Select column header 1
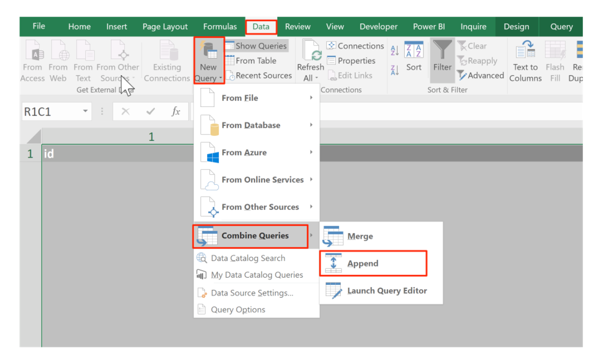 (118, 136)
